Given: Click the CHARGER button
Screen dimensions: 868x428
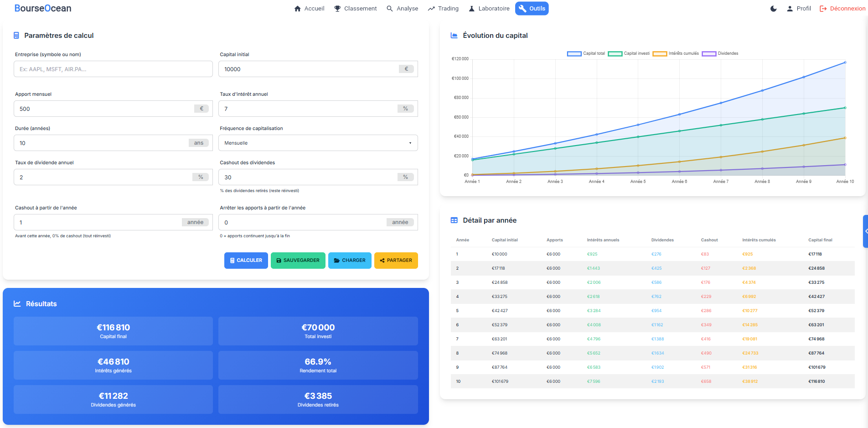Looking at the screenshot, I should [350, 261].
